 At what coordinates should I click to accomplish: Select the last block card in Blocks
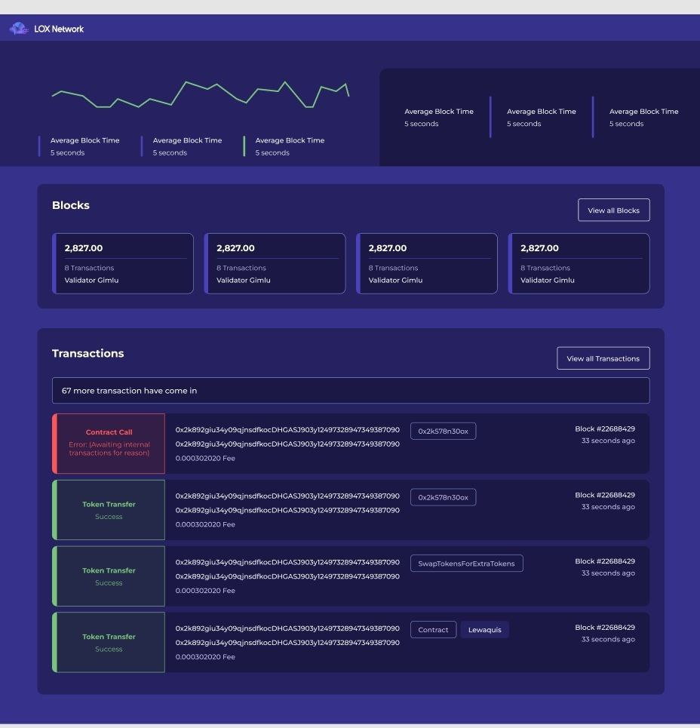(x=579, y=263)
